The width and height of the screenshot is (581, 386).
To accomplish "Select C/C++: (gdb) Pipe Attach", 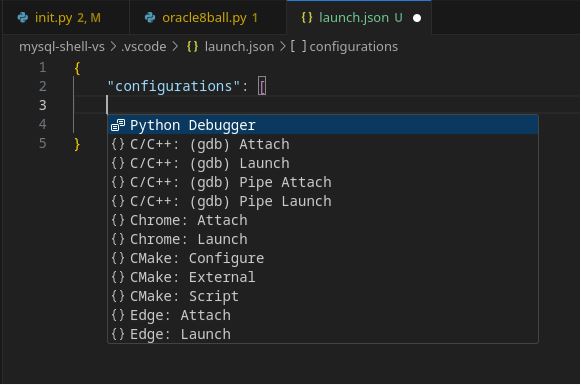I will (323, 182).
